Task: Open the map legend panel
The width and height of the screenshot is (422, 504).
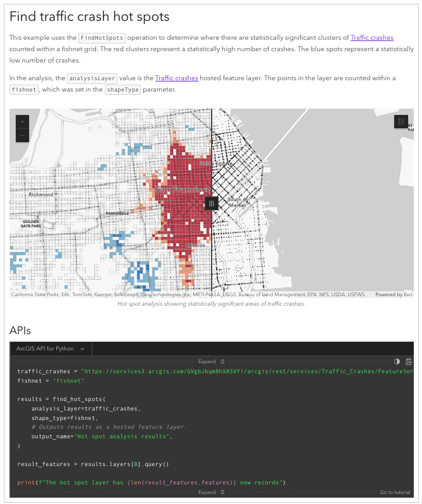Action: (x=401, y=121)
